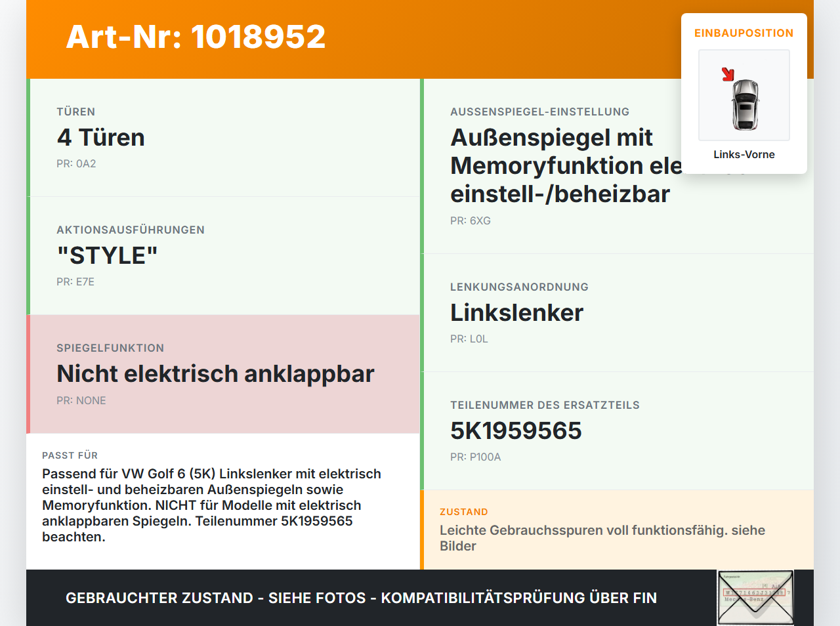Select the Links-Vorne position label
Viewport: 840px width, 626px height.
(x=744, y=154)
